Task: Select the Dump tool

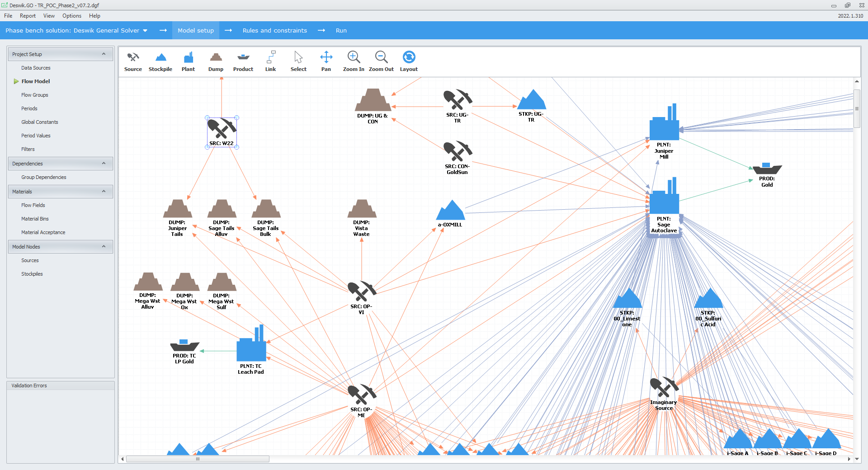Action: pyautogui.click(x=216, y=61)
